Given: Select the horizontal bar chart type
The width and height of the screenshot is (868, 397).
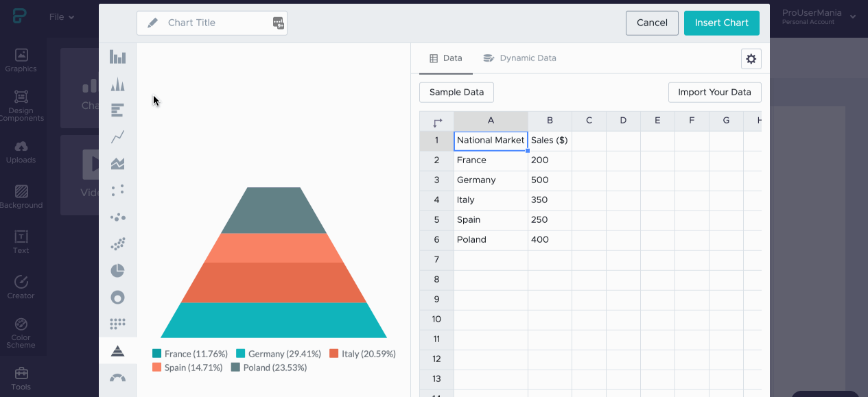Looking at the screenshot, I should coord(117,110).
